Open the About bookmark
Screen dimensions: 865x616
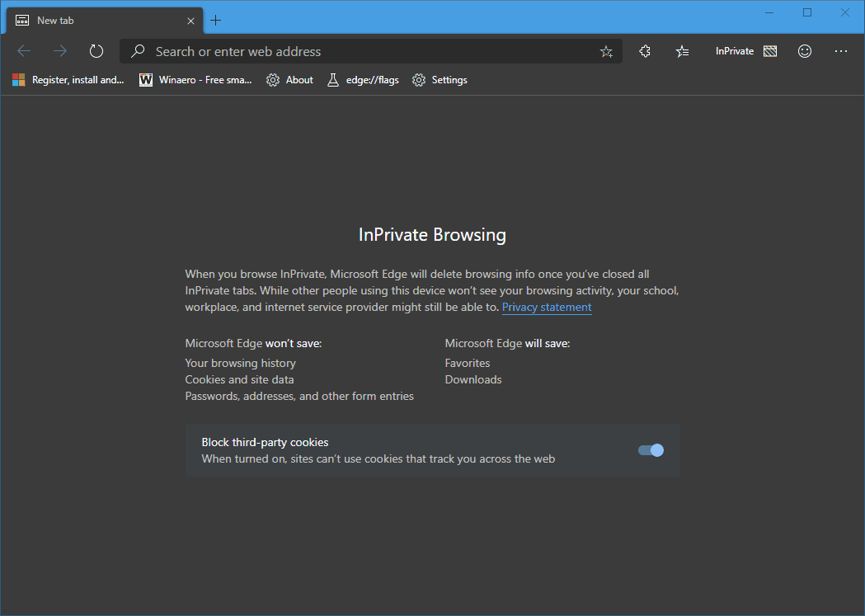(x=289, y=80)
